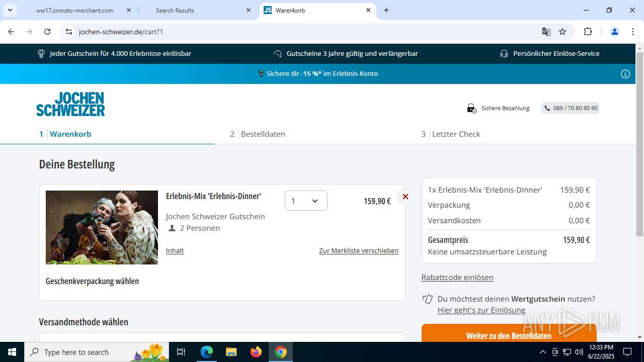Open Chrome three-dot menu
The height and width of the screenshot is (362, 644).
632,32
